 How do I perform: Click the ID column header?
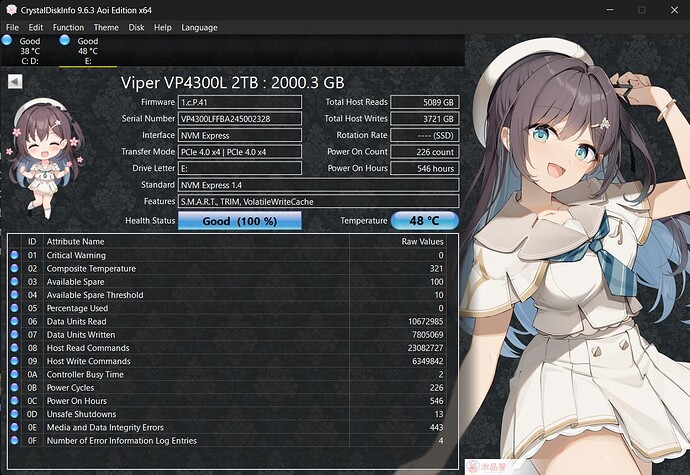pos(32,241)
